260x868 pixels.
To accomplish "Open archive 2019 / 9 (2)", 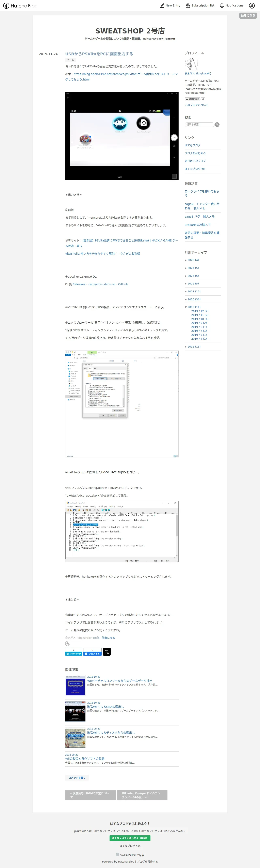I will point(199,323).
